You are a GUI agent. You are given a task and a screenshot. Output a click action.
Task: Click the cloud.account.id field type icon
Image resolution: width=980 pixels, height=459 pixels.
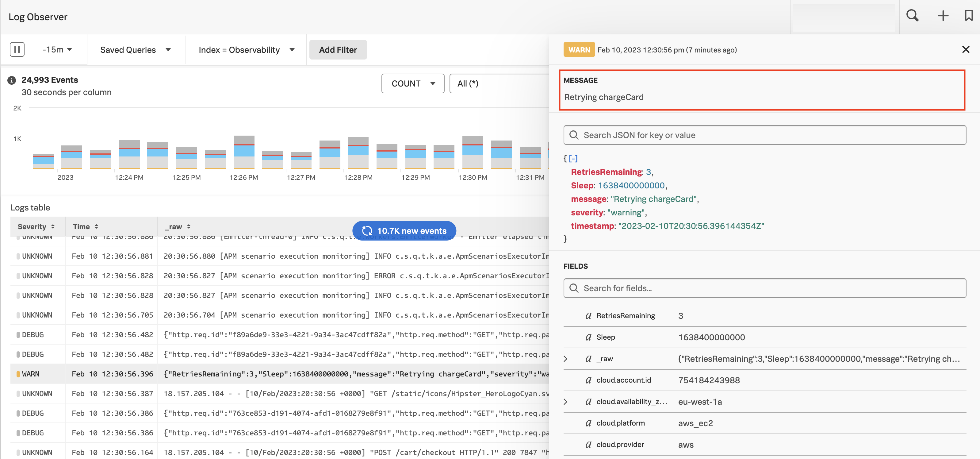(x=588, y=380)
